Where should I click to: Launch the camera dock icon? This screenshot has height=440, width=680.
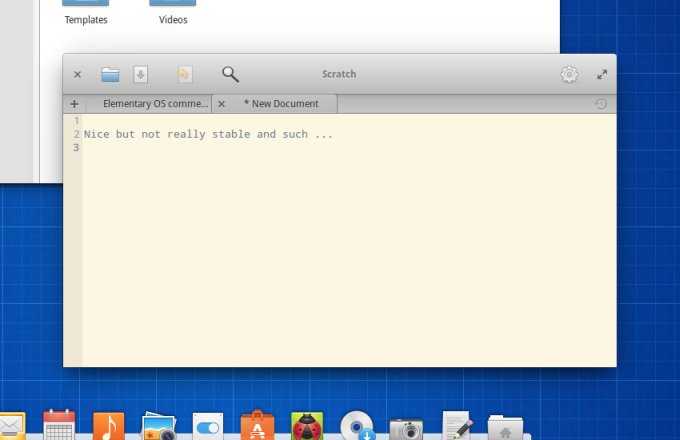click(406, 428)
